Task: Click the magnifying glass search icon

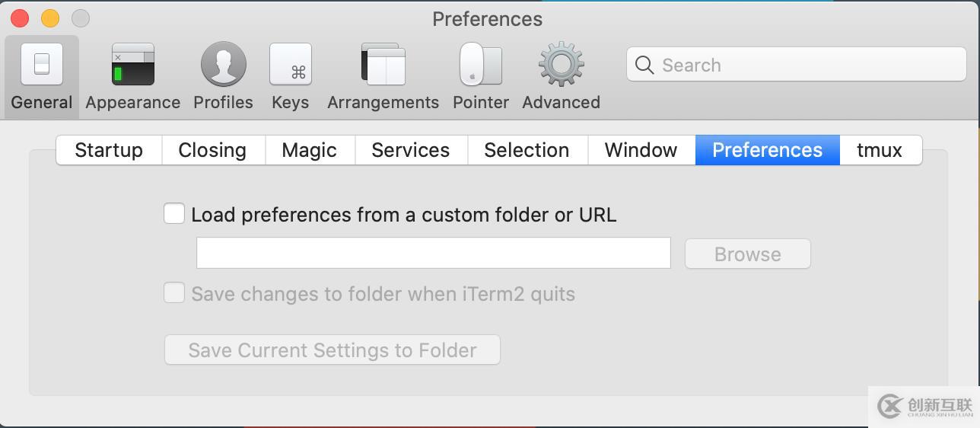Action: [644, 65]
